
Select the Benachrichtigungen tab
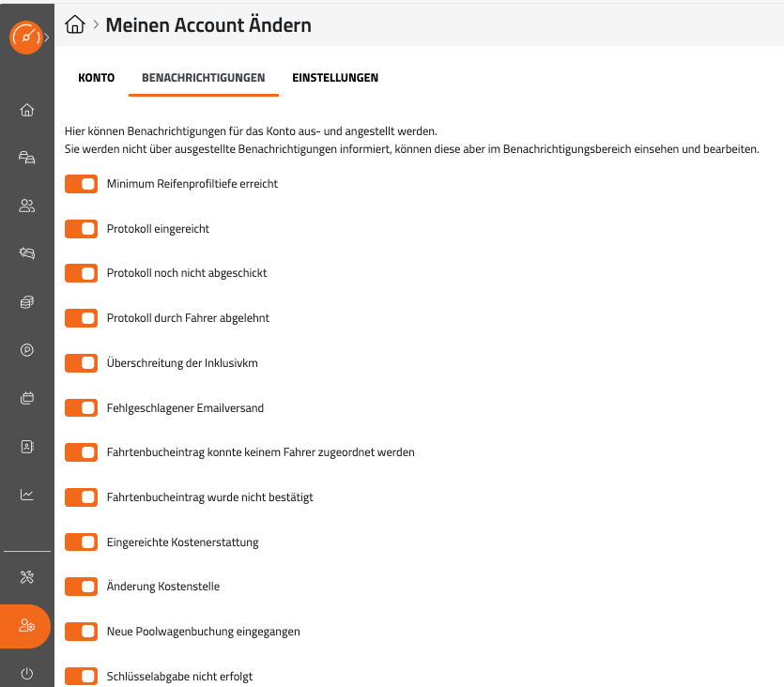203,78
